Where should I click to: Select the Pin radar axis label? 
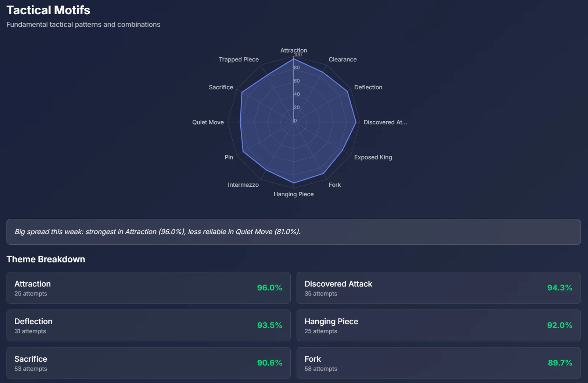[229, 157]
